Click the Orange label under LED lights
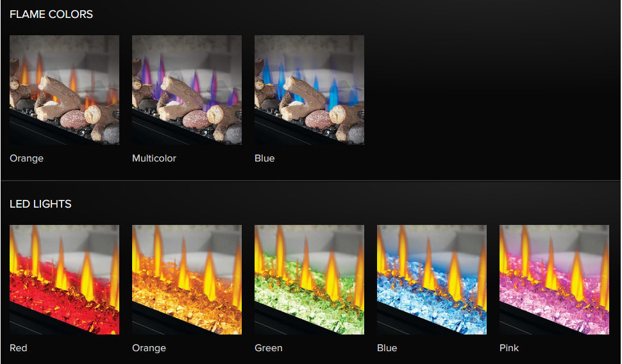Viewport: 622px width, 364px height. click(x=149, y=348)
